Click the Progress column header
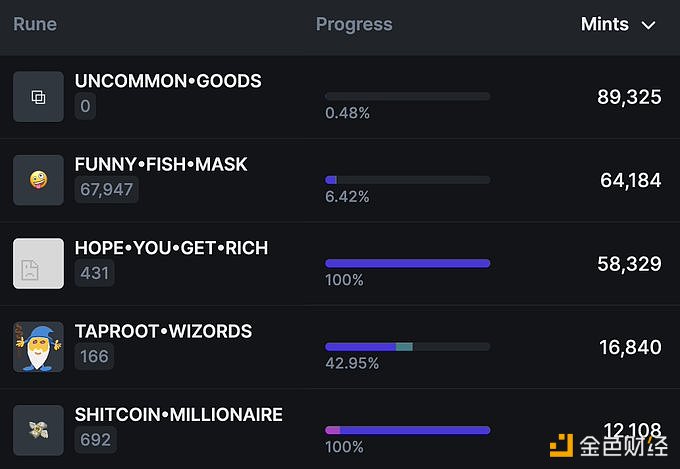The width and height of the screenshot is (680, 469). point(354,24)
